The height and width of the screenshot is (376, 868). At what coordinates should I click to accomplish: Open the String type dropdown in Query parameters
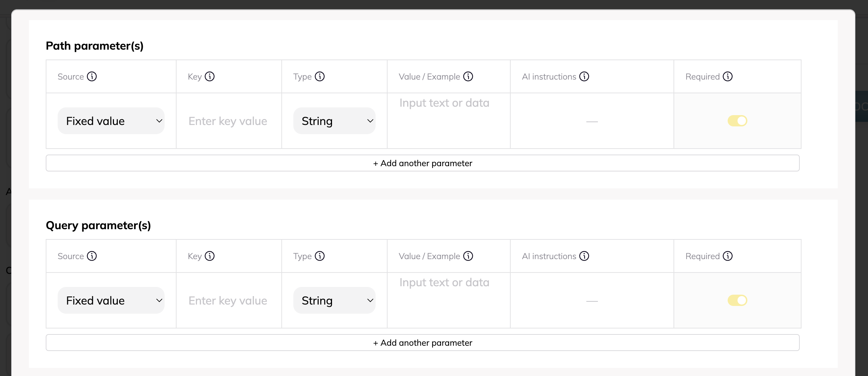click(334, 300)
